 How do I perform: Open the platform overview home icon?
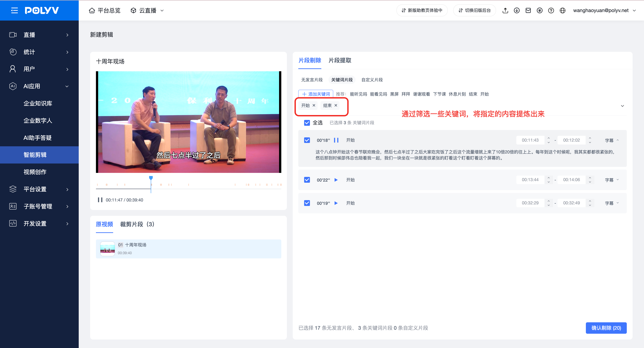(92, 10)
